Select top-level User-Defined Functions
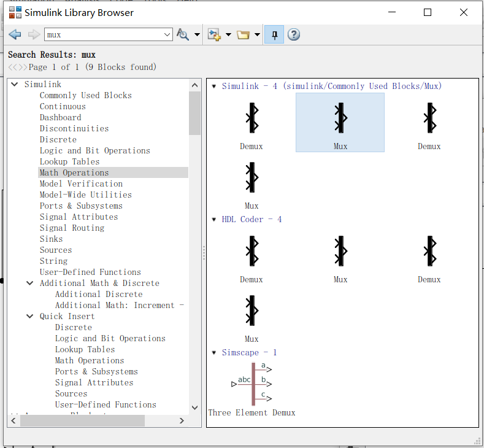The width and height of the screenshot is (484, 448). [90, 272]
